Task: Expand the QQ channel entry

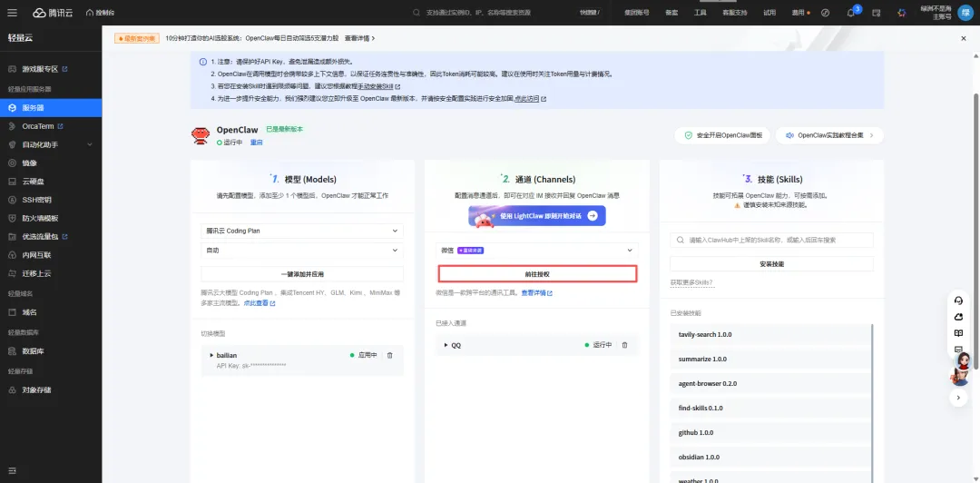Action: [446, 345]
